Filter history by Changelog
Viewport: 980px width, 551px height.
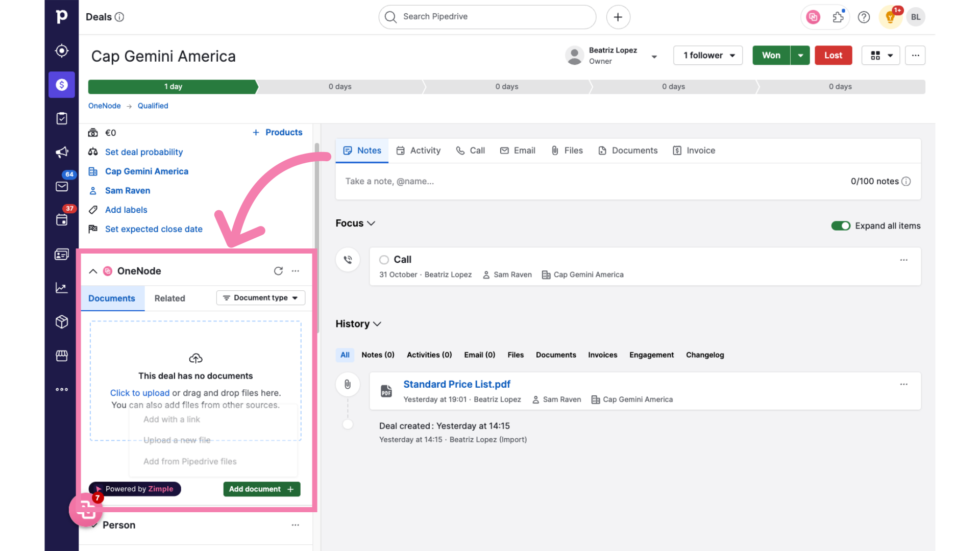(x=705, y=355)
